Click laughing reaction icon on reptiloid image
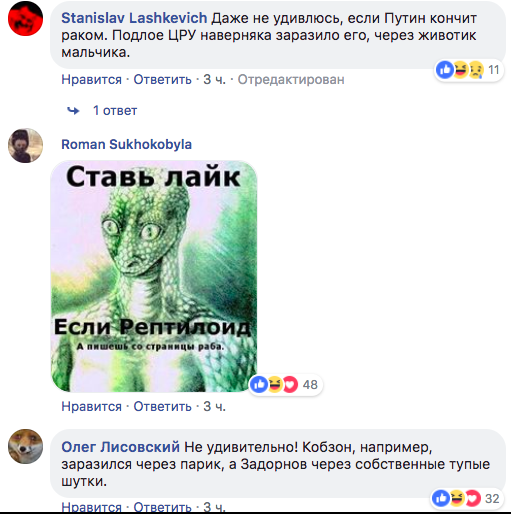This screenshot has height=514, width=511. click(x=275, y=384)
